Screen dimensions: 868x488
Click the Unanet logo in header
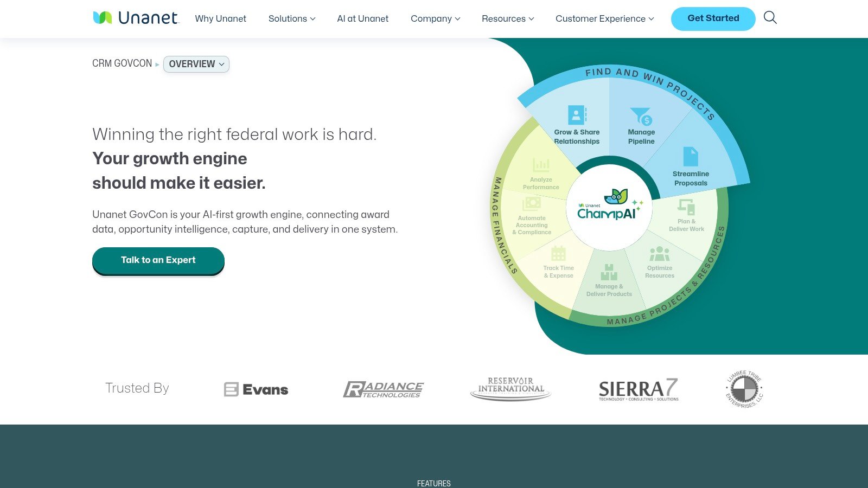coord(135,18)
